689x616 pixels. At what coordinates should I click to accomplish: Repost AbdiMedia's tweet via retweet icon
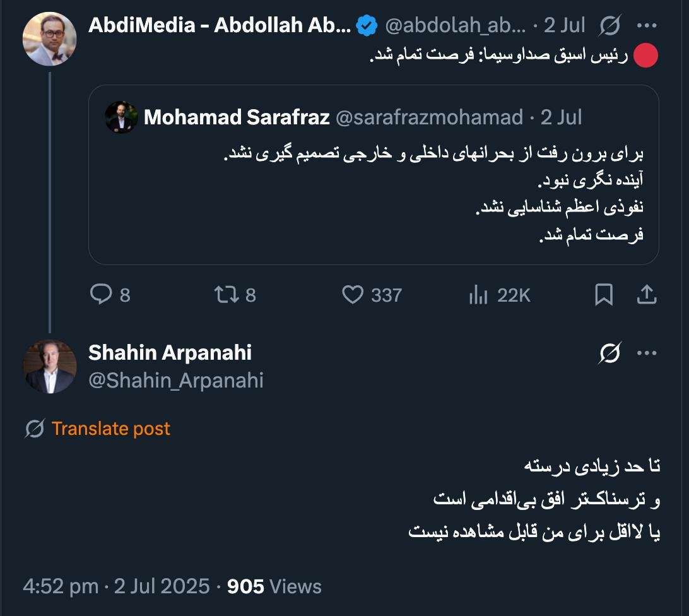coord(225,295)
